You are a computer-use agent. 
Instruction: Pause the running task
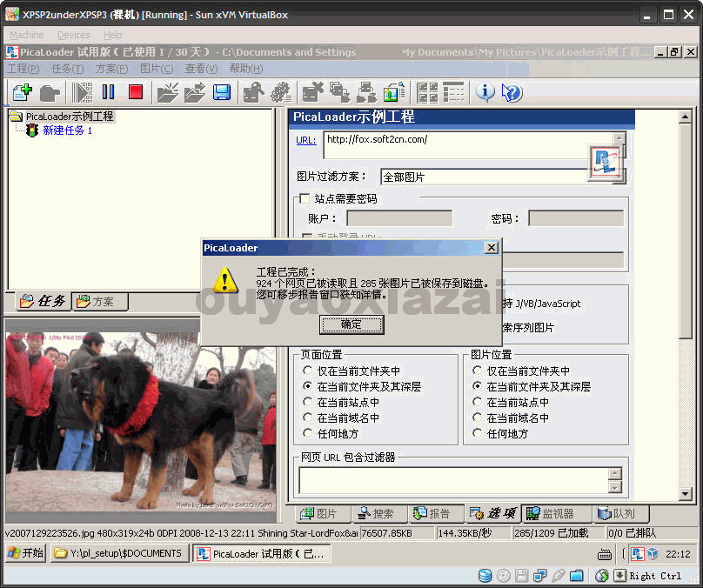pos(108,92)
